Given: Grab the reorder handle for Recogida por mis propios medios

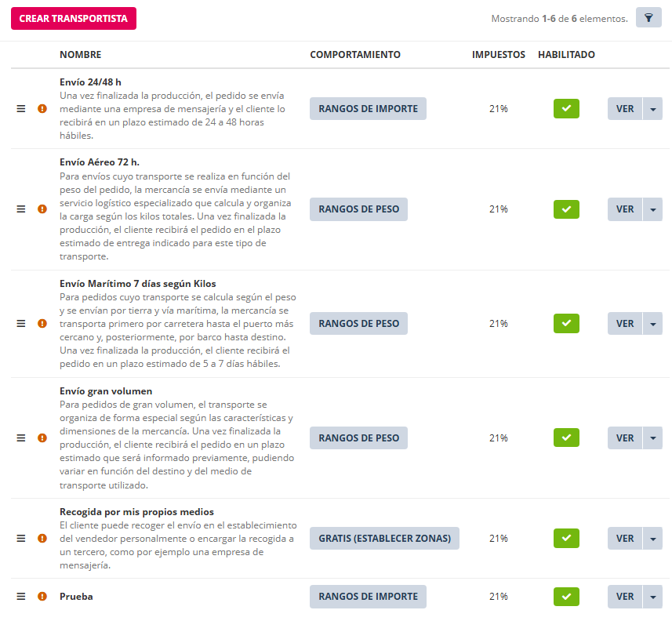Looking at the screenshot, I should (x=21, y=539).
